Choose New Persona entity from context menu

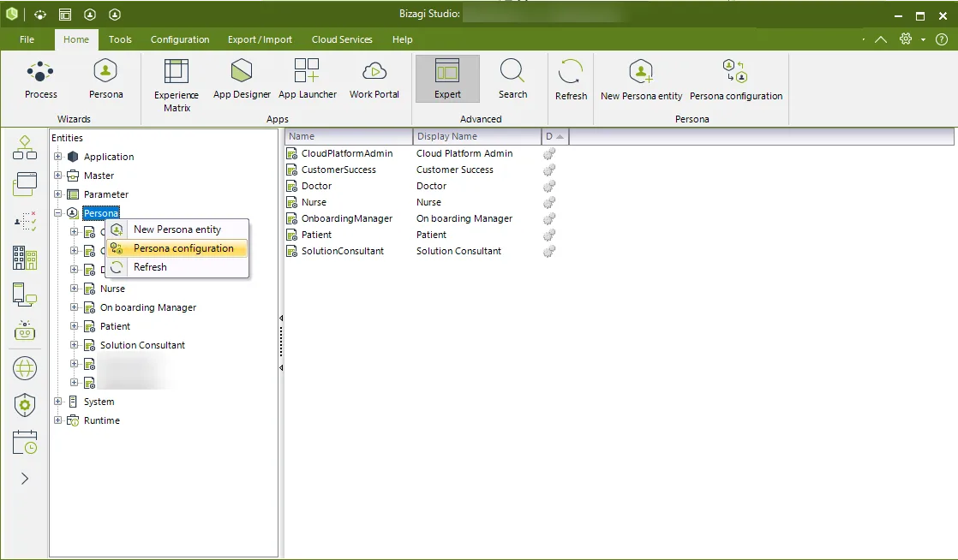point(177,229)
